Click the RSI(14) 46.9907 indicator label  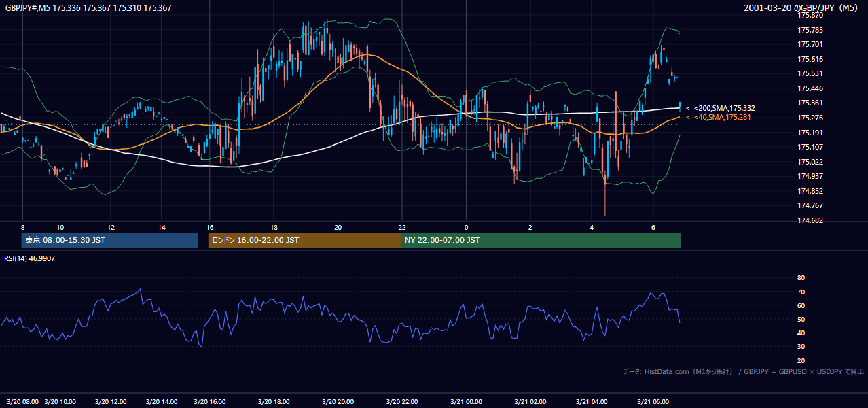point(30,258)
